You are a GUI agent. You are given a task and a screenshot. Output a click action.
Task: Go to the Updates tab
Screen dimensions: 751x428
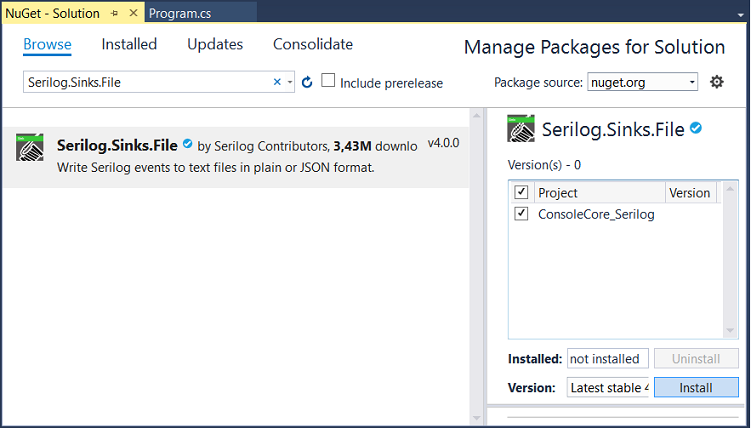(215, 44)
